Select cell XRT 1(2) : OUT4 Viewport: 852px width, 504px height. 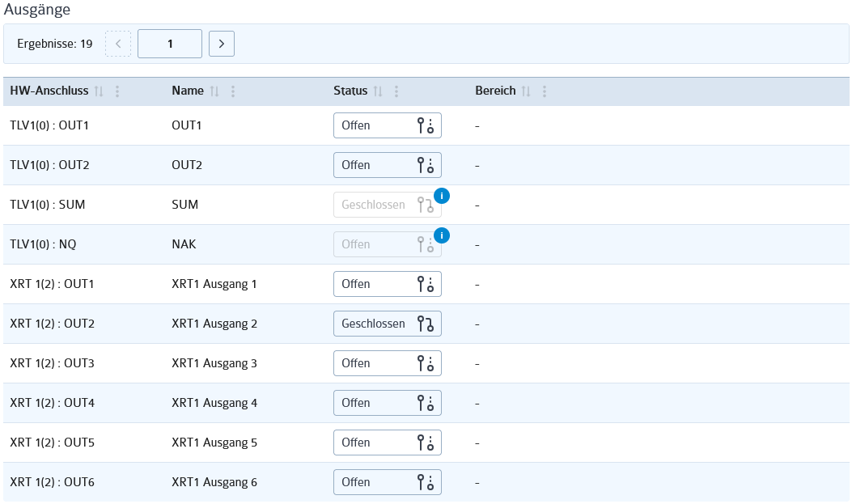tap(52, 403)
